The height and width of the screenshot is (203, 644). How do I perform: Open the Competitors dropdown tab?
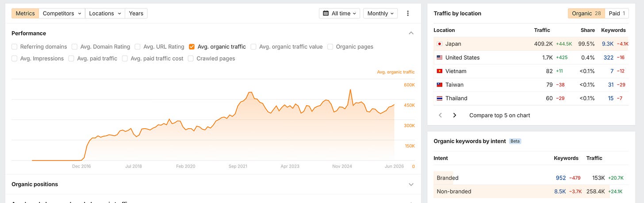coord(62,14)
